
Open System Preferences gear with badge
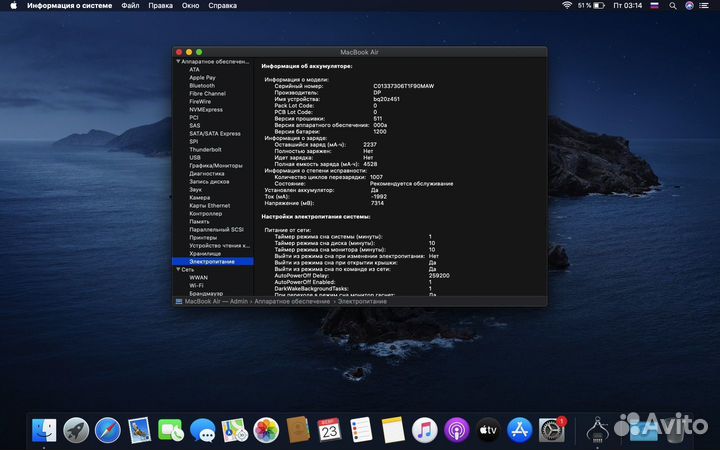point(552,430)
